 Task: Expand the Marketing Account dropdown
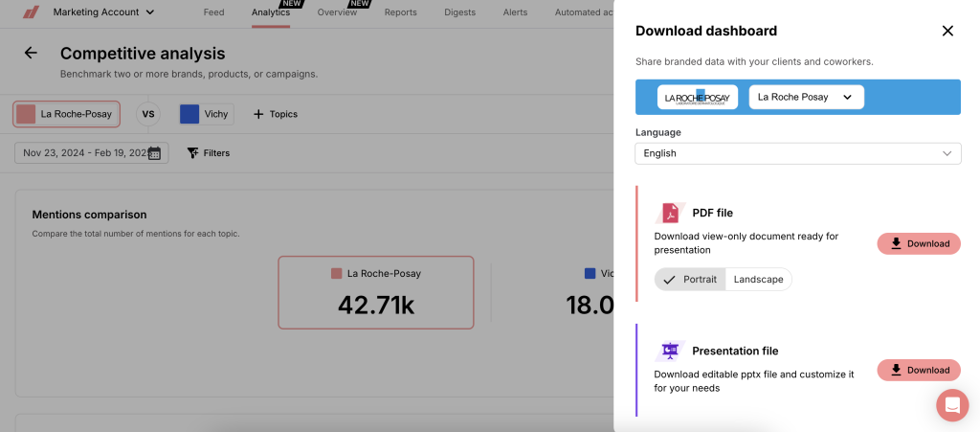[103, 11]
